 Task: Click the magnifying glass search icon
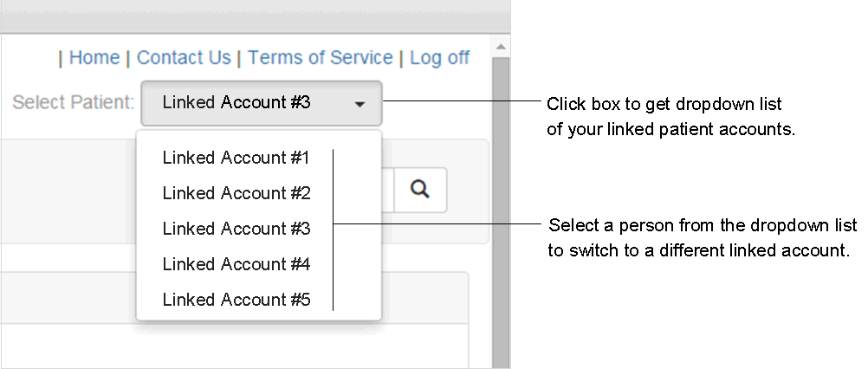420,190
